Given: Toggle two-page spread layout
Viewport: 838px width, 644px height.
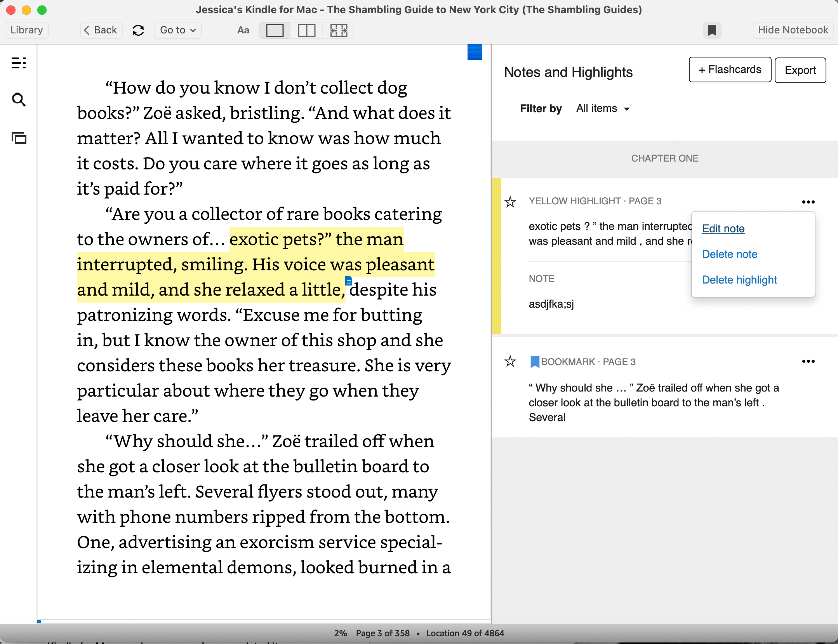Looking at the screenshot, I should click(307, 30).
